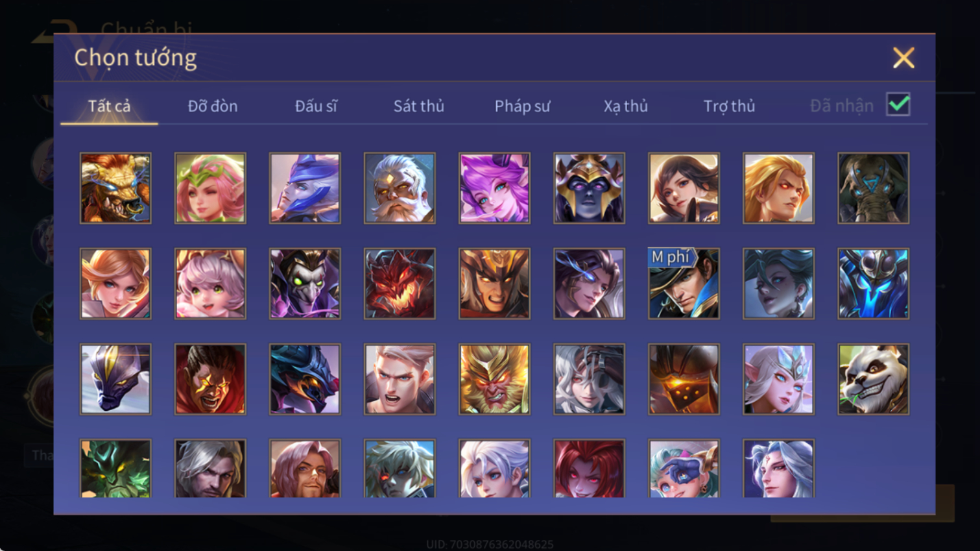980x551 pixels.
Task: Open the Sát thủ tab
Action: tap(419, 106)
